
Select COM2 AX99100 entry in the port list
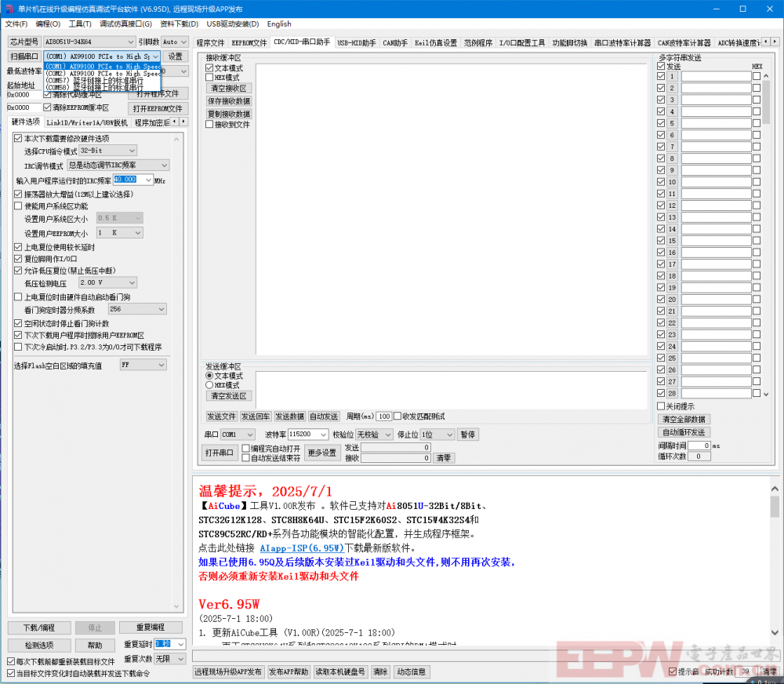[x=103, y=74]
